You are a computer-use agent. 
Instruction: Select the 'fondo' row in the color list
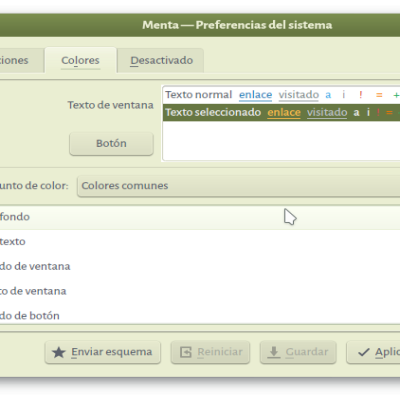[x=200, y=217]
